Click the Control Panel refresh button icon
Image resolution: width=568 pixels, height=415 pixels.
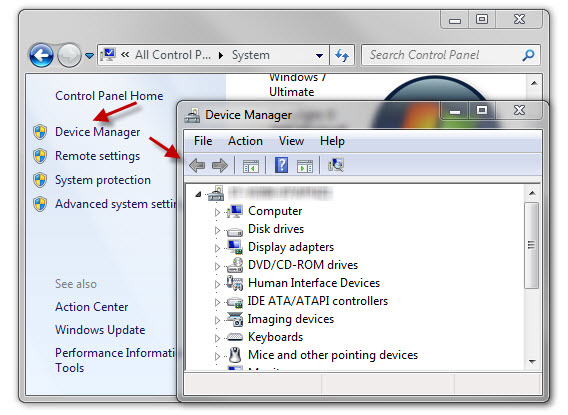tap(342, 55)
